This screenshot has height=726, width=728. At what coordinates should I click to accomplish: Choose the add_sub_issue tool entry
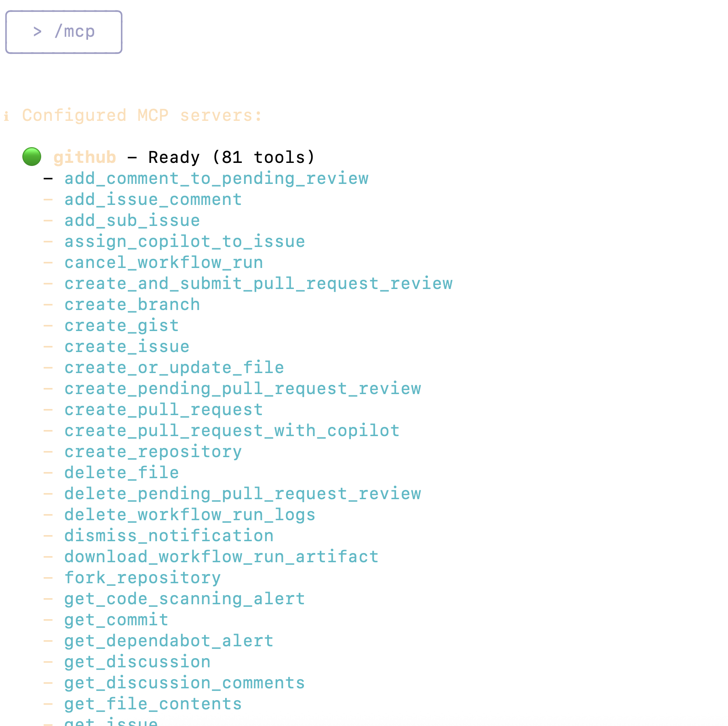132,221
